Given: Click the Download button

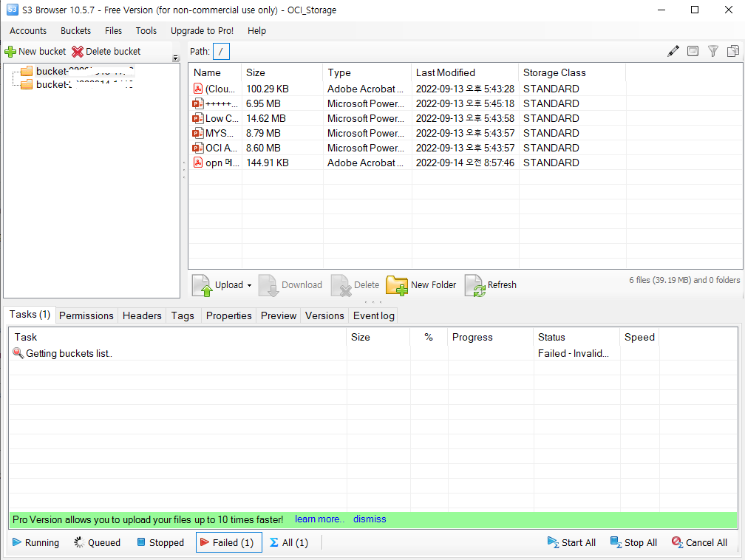Looking at the screenshot, I should click(x=290, y=285).
